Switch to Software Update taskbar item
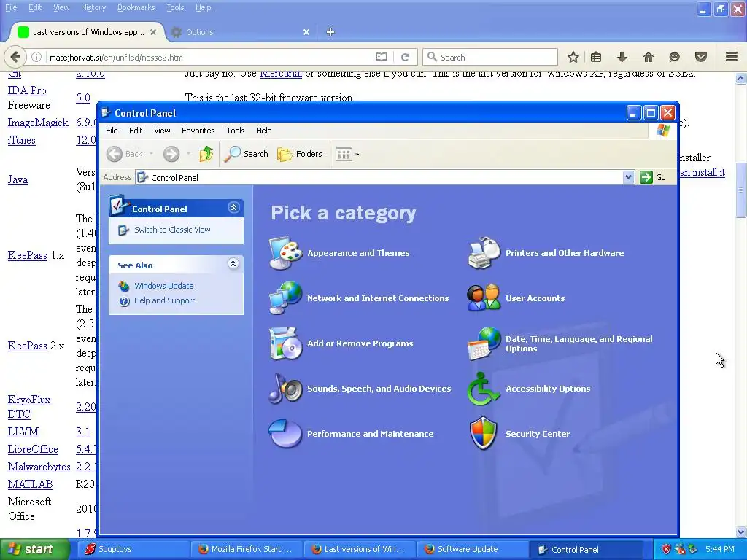Viewport: 747px width, 560px height. pyautogui.click(x=472, y=549)
